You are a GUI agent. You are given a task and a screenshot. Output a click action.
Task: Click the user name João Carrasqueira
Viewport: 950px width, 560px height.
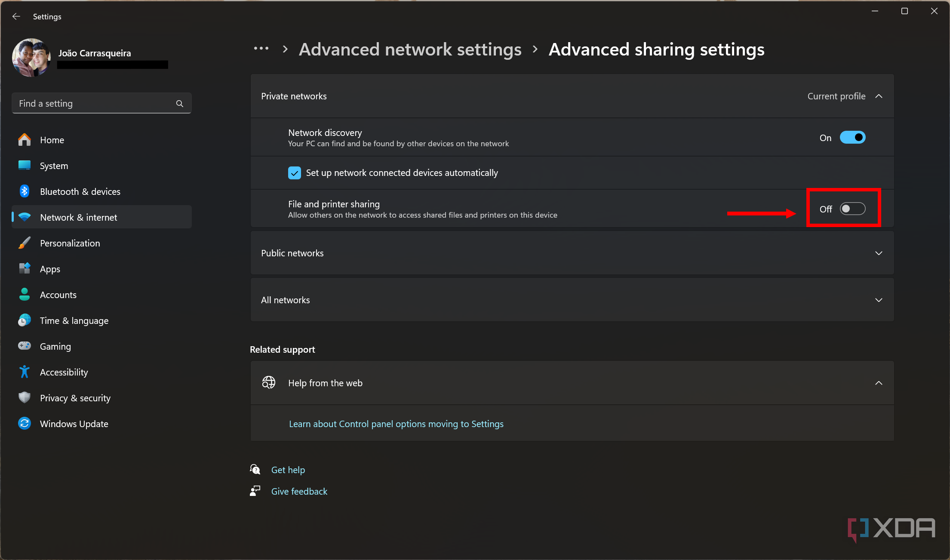click(95, 53)
